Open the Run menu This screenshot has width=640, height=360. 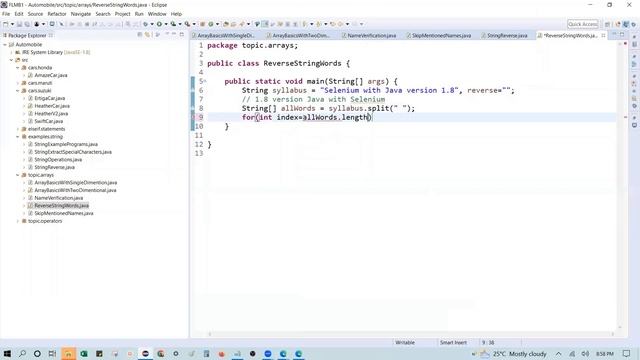(x=139, y=14)
